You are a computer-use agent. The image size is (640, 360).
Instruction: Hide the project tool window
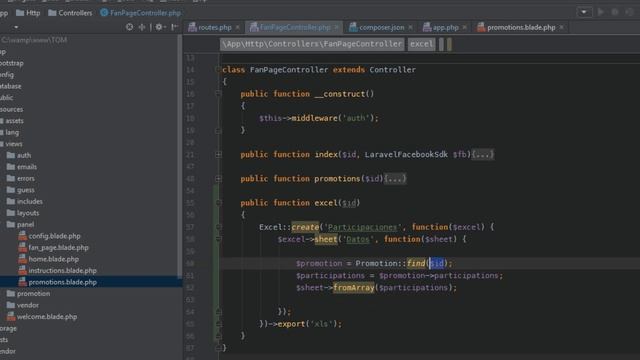(x=174, y=27)
